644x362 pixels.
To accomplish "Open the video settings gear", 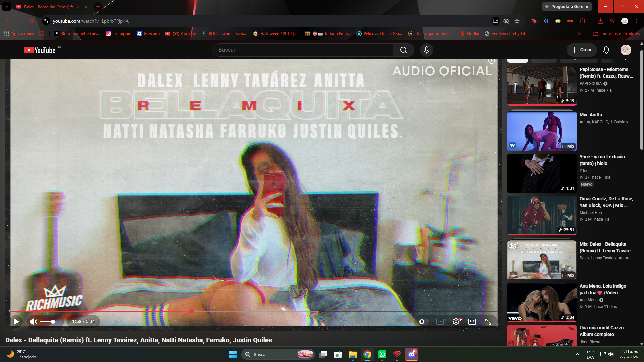I will click(x=456, y=322).
